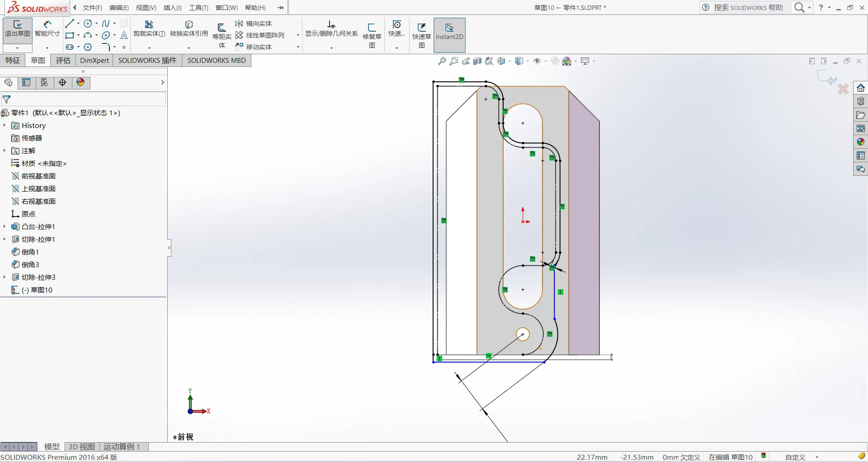Click the 3D 视图 bottom tab
This screenshot has height=462, width=868.
81,447
